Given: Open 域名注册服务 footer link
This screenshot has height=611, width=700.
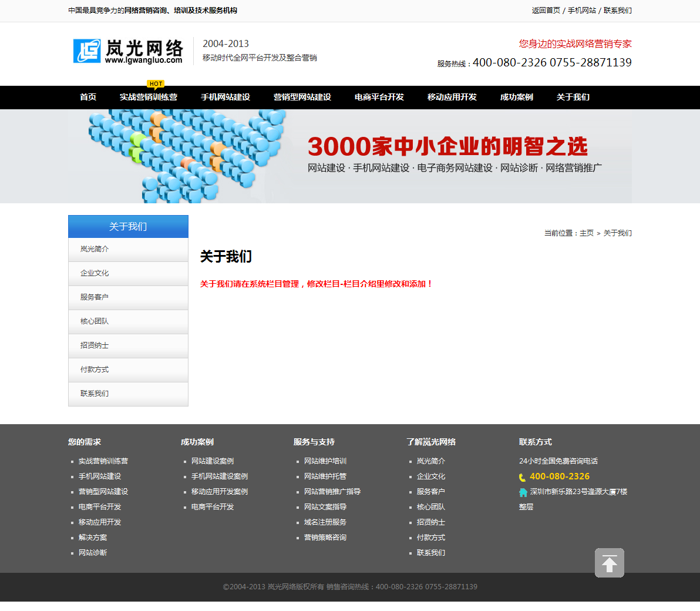Looking at the screenshot, I should (x=325, y=522).
